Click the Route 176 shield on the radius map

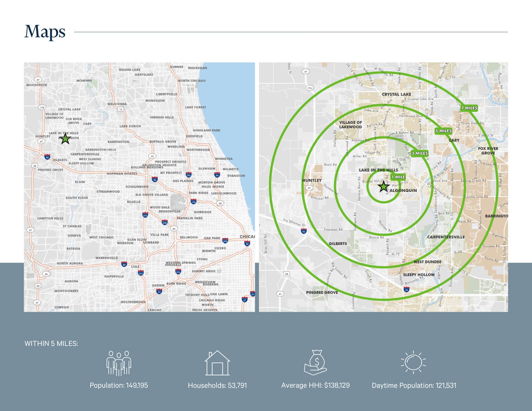click(x=310, y=88)
